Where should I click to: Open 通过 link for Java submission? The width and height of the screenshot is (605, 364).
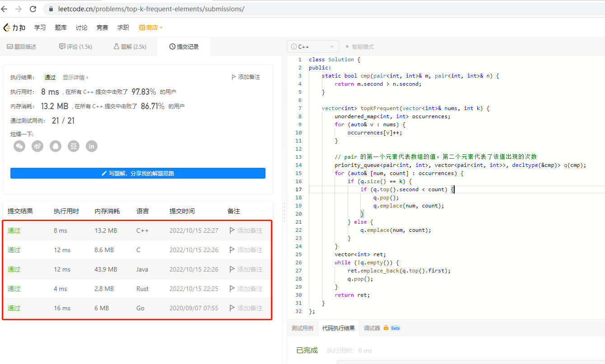14,269
